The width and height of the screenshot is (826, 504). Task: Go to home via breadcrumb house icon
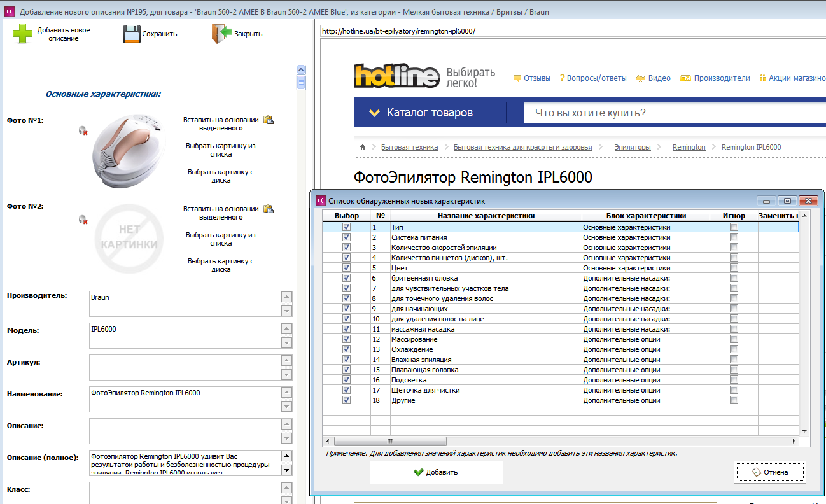click(x=363, y=147)
